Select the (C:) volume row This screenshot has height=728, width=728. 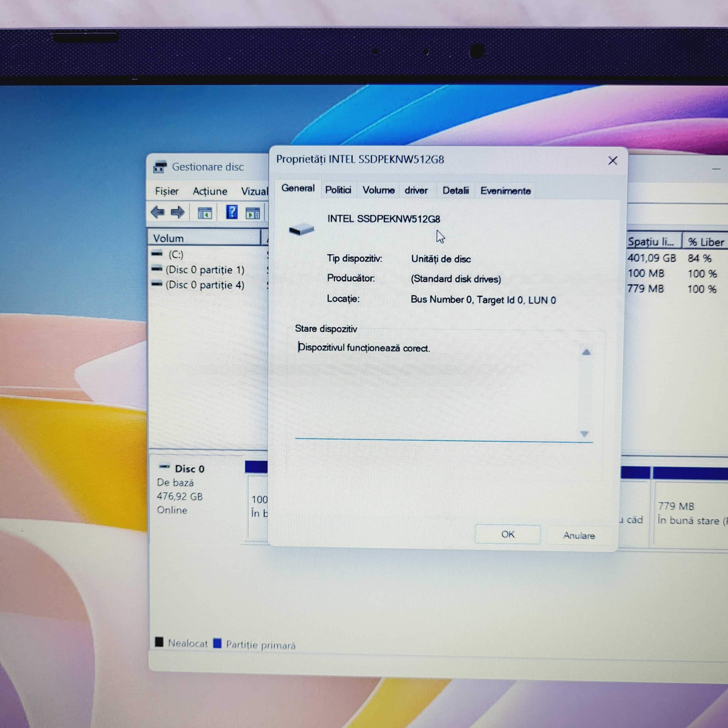tap(176, 254)
